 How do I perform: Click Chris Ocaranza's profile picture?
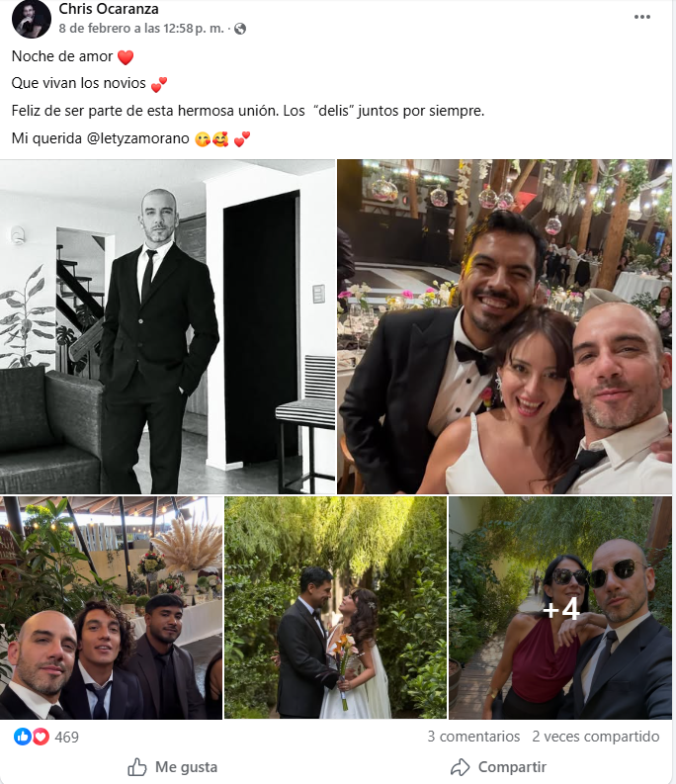32,19
